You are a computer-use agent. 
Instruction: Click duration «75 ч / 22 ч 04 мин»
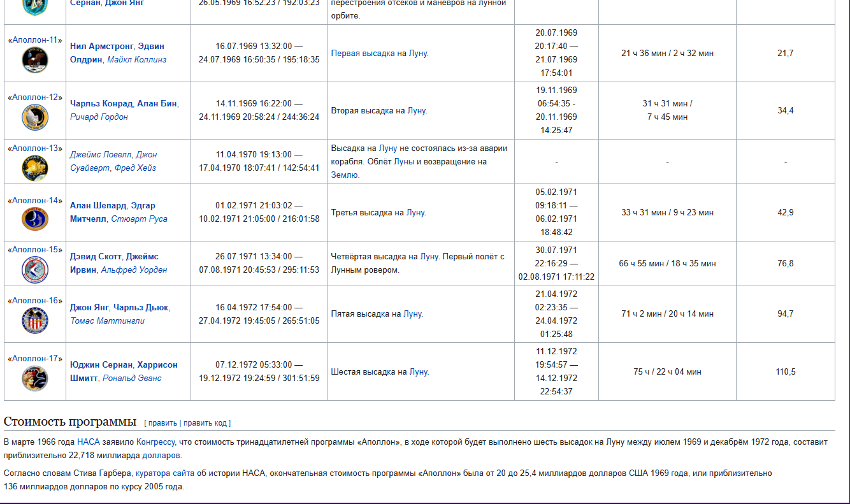667,372
